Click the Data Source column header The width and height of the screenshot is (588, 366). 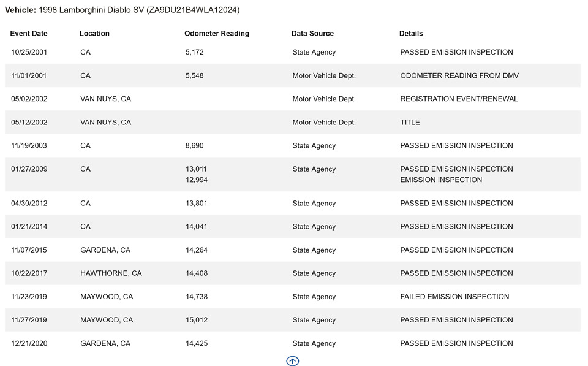coord(312,34)
